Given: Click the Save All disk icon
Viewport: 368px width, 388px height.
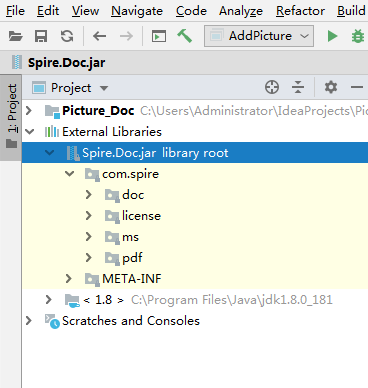Looking at the screenshot, I should coord(41,36).
